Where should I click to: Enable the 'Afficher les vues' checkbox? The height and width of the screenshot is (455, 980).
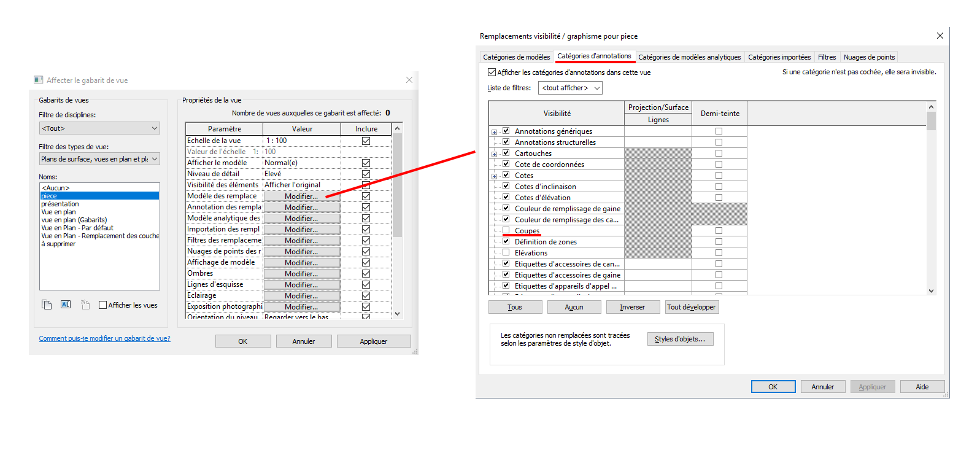pos(103,305)
